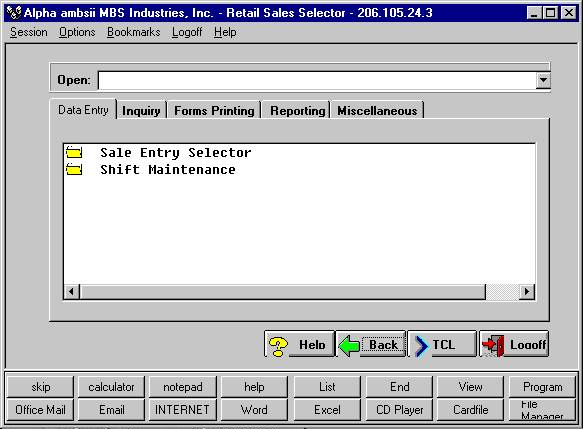The width and height of the screenshot is (583, 429).
Task: Open the Bookmarks menu
Action: [133, 32]
